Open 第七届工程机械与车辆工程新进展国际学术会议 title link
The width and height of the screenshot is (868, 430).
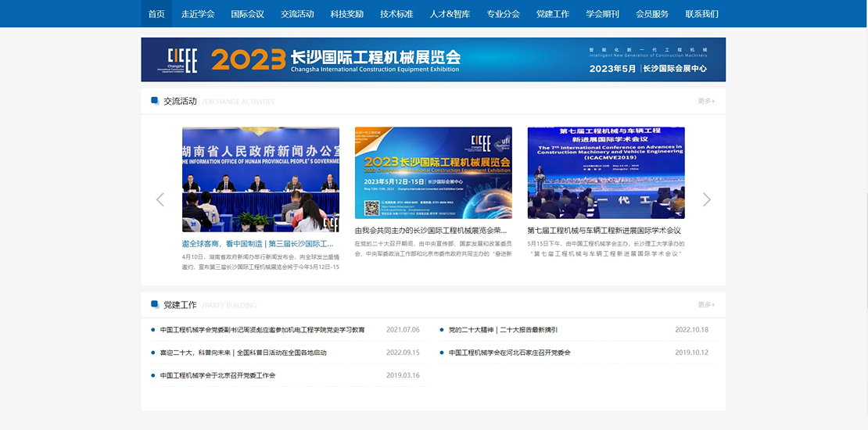click(x=604, y=231)
